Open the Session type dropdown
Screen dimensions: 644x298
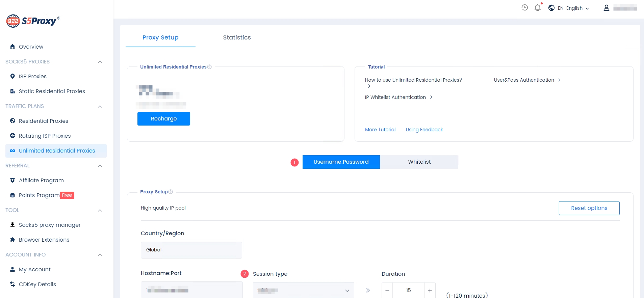[303, 290]
